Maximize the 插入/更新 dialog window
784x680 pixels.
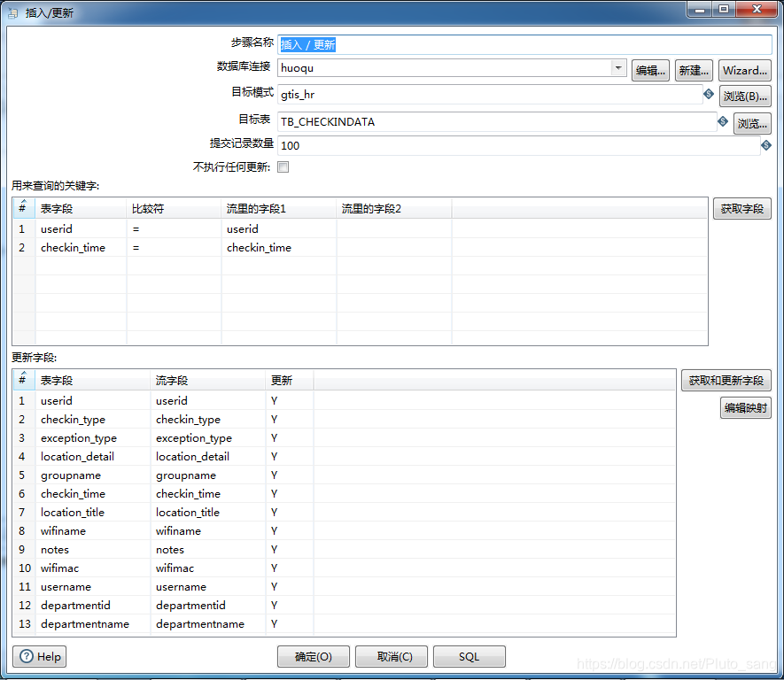click(723, 10)
